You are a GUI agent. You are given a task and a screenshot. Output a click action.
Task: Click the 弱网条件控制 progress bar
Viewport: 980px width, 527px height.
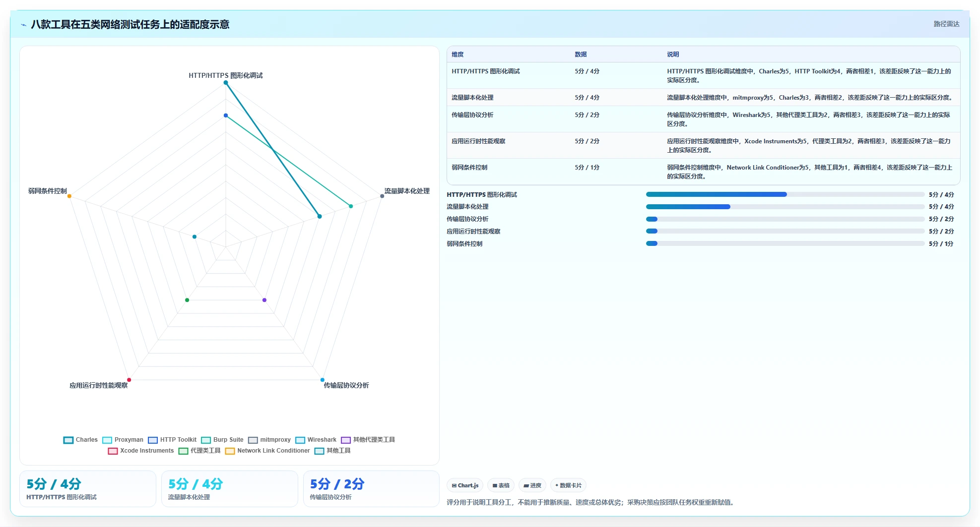tap(785, 243)
